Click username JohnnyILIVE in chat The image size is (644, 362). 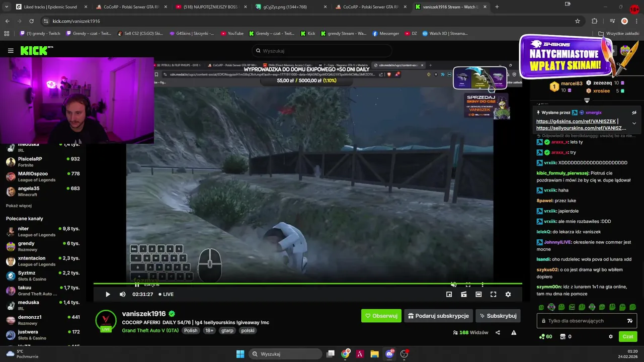tap(557, 242)
